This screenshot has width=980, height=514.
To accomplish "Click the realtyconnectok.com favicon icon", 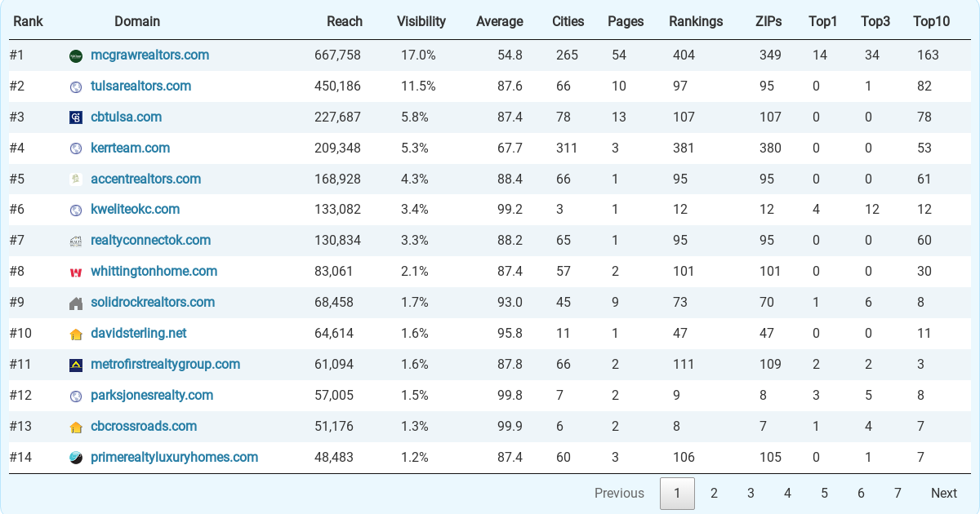I will pyautogui.click(x=76, y=241).
